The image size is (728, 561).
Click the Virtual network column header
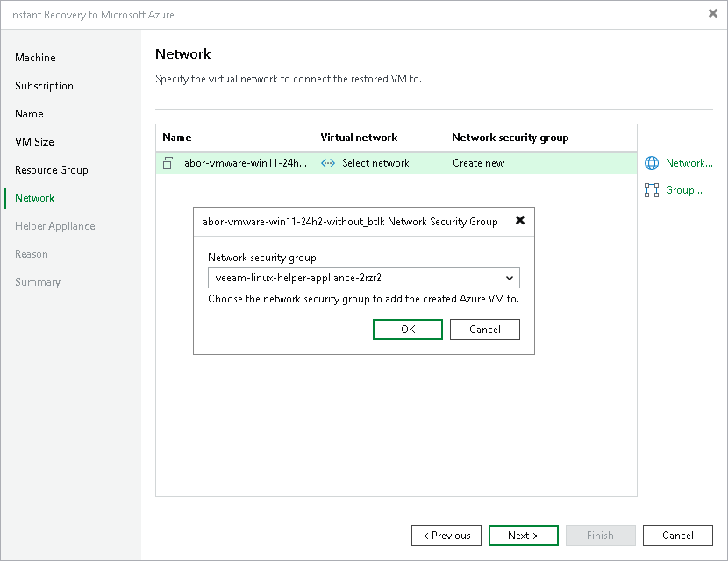[x=359, y=138]
